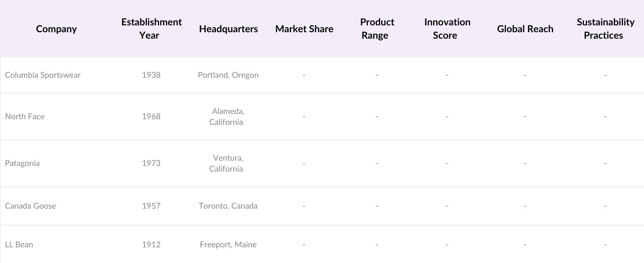644x263 pixels.
Task: Select the Toronto, Canada headquarters cell
Action: [228, 206]
